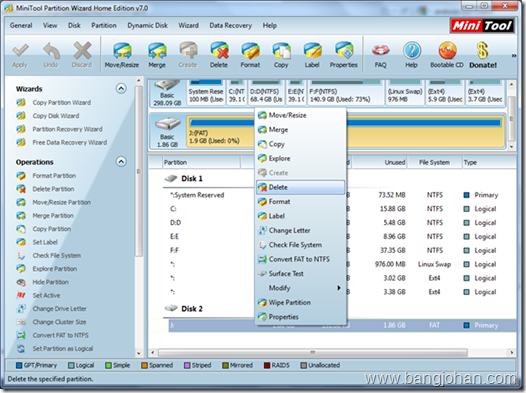Choose Properties in the context menu

tap(301, 317)
